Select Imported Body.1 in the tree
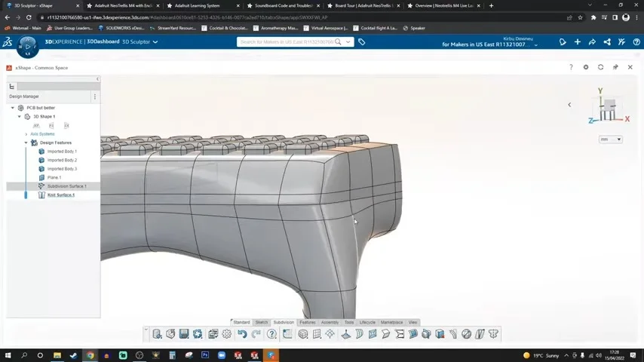The image size is (644, 362). [62, 152]
